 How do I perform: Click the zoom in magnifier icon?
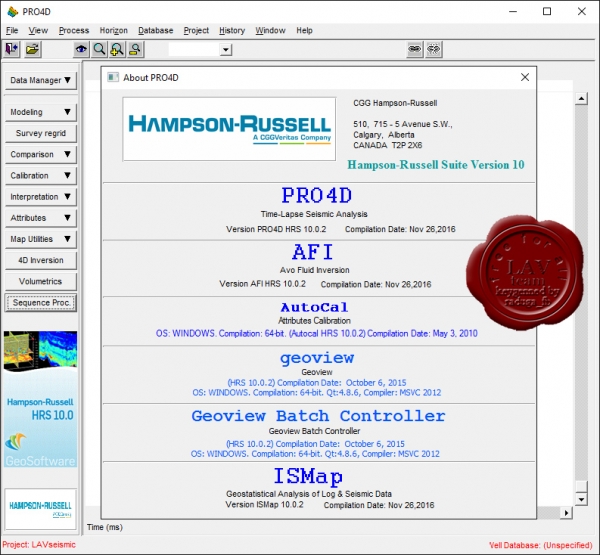pyautogui.click(x=117, y=49)
